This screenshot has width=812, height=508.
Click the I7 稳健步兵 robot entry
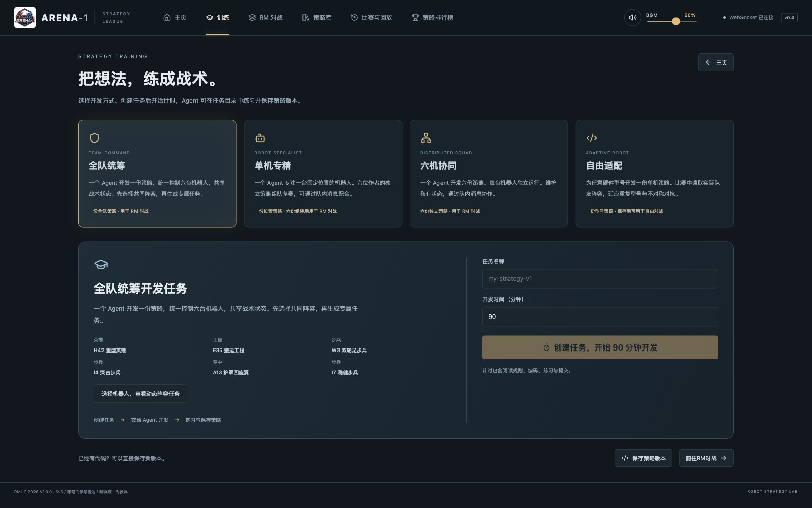[x=345, y=373]
